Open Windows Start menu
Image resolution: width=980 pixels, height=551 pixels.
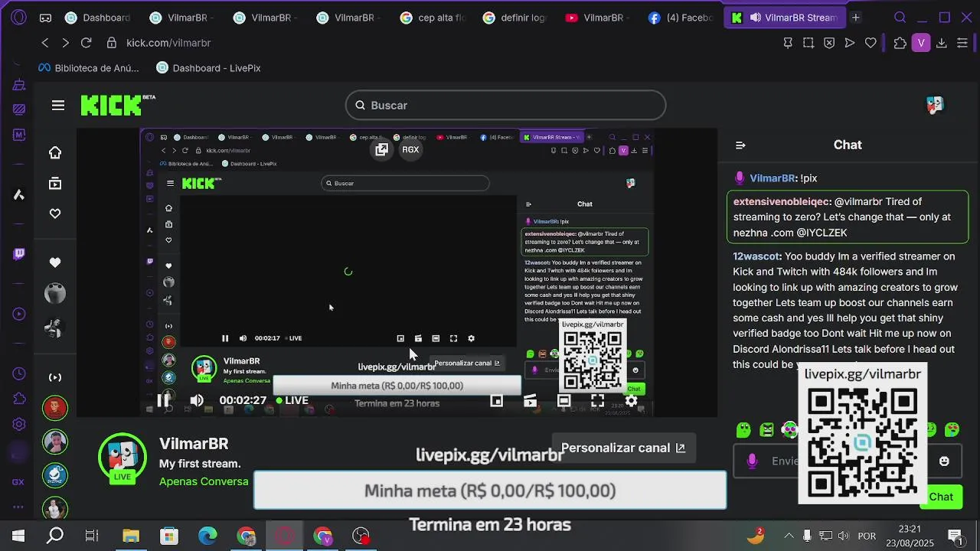[x=18, y=536]
